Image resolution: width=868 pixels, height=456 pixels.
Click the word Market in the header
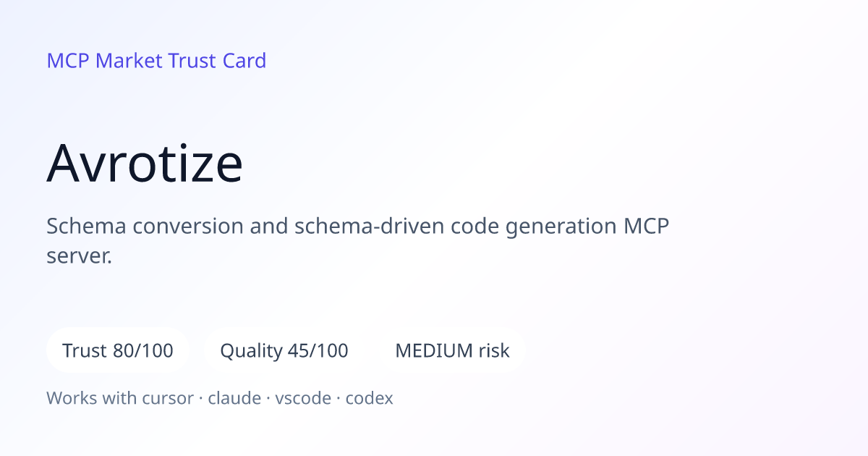[129, 61]
